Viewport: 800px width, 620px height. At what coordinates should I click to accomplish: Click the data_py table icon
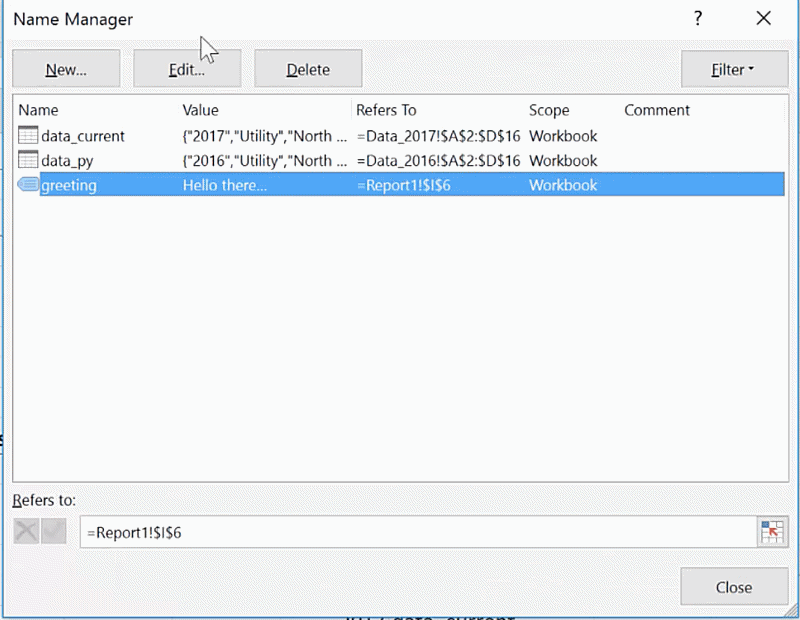point(27,160)
